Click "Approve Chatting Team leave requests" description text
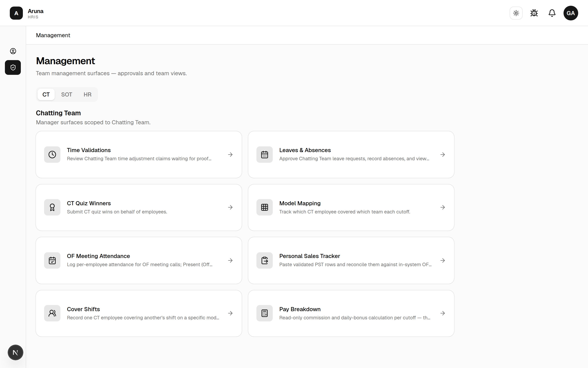This screenshot has width=588, height=368. pos(354,159)
